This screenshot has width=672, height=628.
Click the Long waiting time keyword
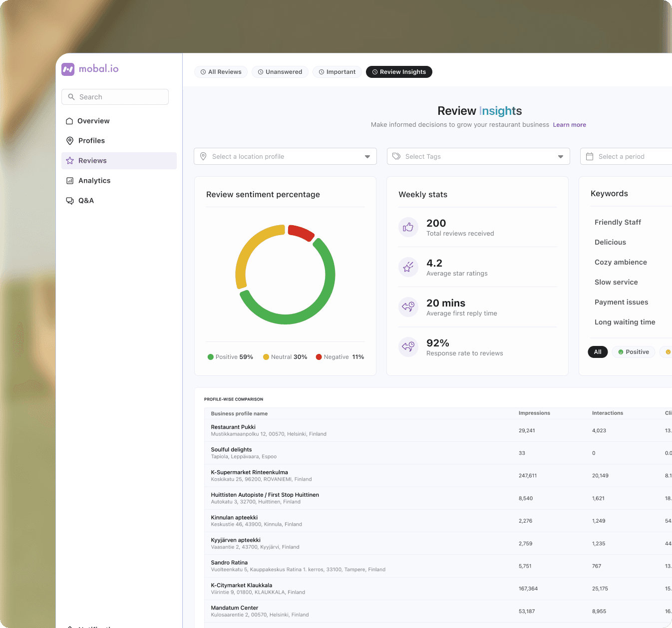pyautogui.click(x=625, y=322)
